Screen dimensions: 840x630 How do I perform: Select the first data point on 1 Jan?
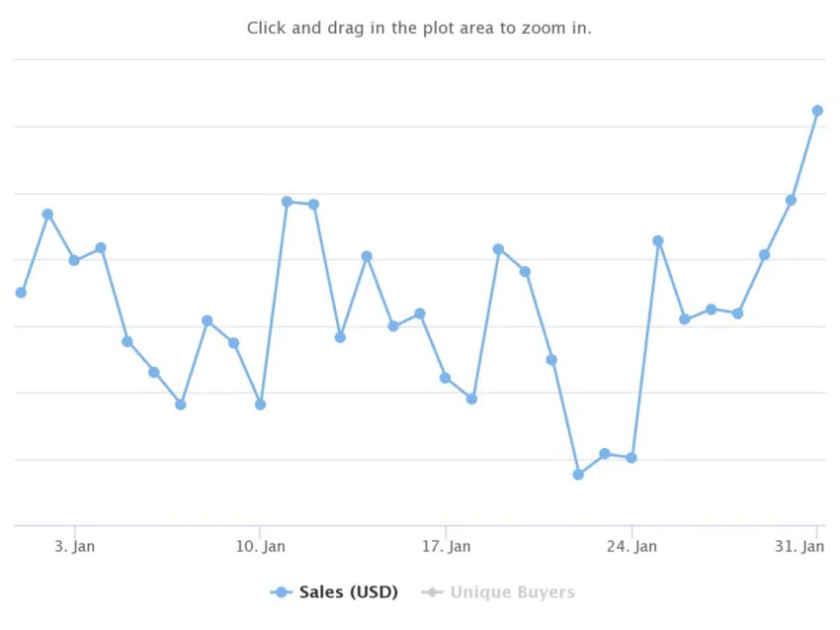point(21,292)
